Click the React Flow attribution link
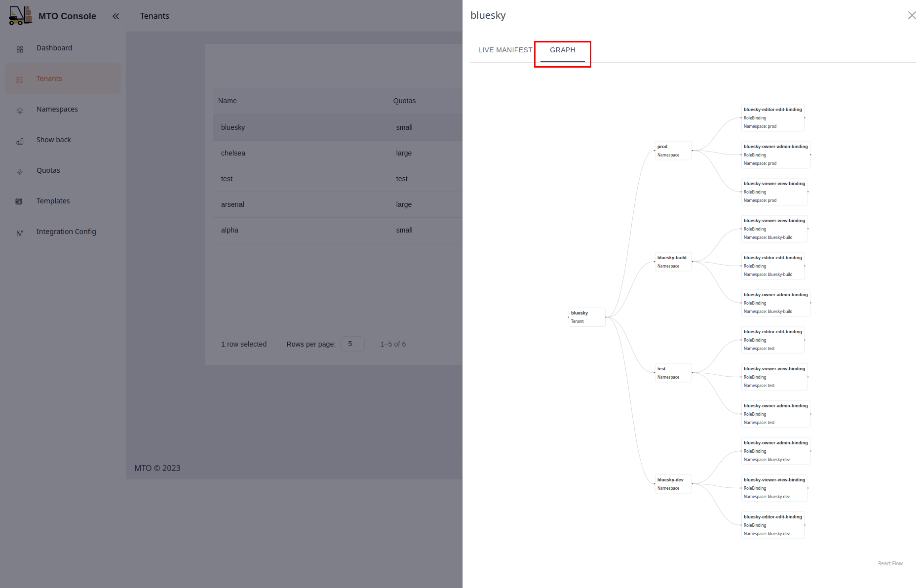 pos(890,563)
